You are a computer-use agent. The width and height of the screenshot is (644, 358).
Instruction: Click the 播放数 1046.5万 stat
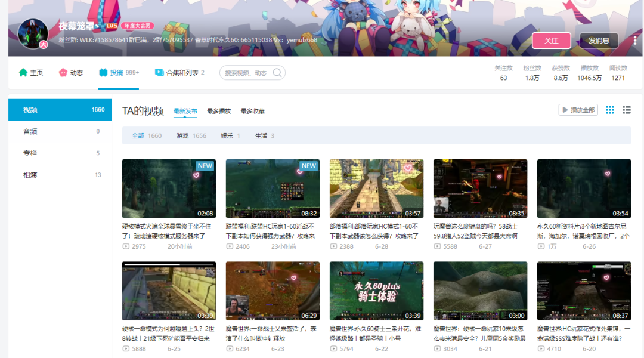[x=589, y=73]
